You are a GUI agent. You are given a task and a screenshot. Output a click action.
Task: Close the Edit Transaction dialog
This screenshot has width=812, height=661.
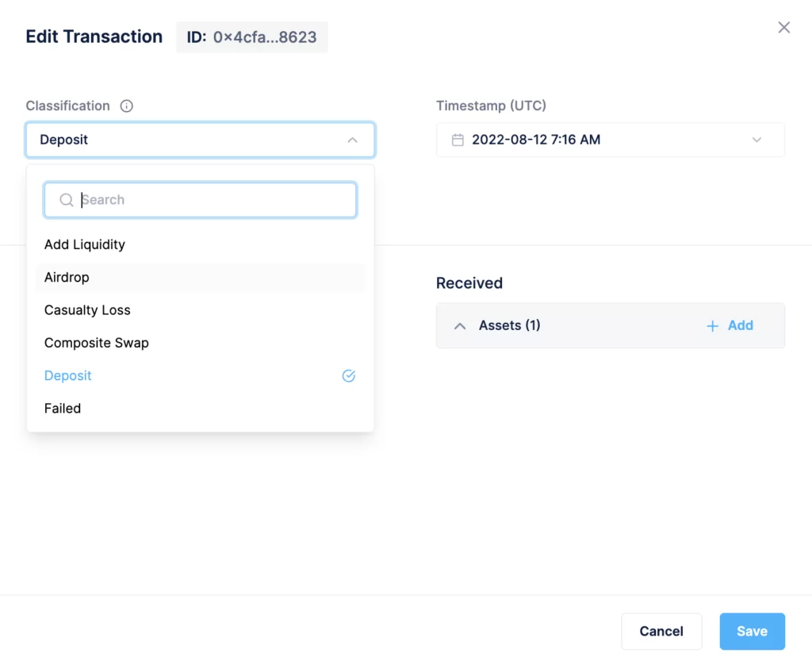click(783, 28)
